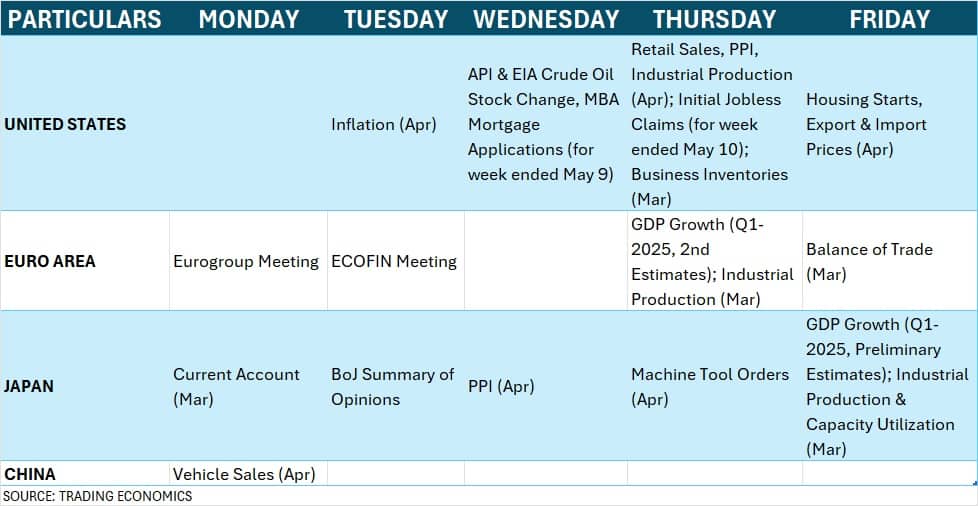978x506 pixels.
Task: Select the MONDAY column header
Action: [x=248, y=19]
